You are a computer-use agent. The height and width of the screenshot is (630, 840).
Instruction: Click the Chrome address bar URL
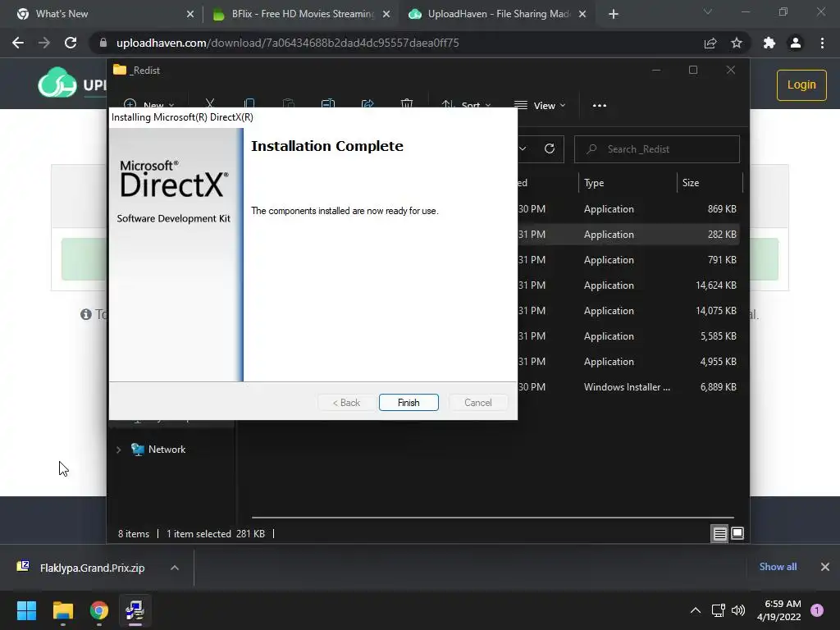pos(288,43)
